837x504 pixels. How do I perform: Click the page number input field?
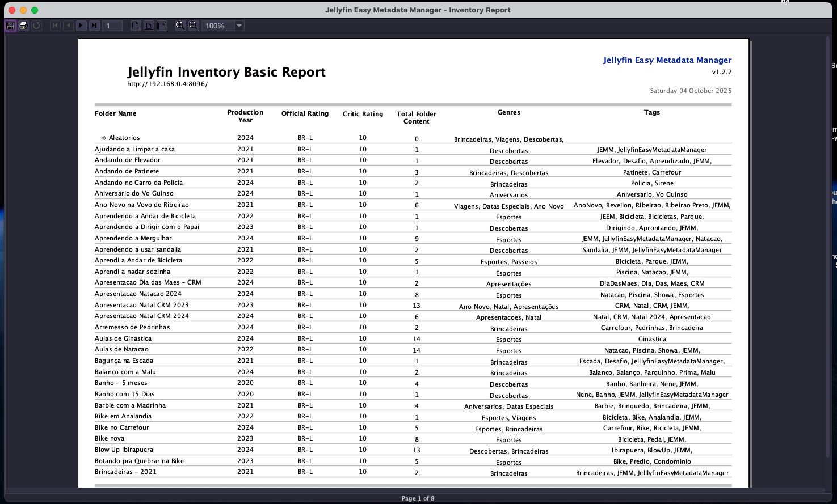pyautogui.click(x=112, y=26)
